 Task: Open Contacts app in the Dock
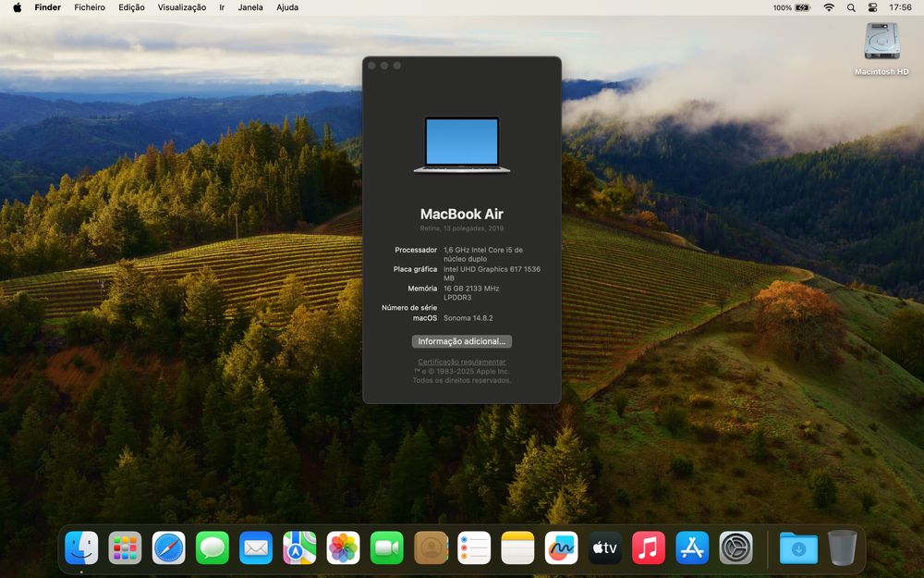pyautogui.click(x=431, y=547)
